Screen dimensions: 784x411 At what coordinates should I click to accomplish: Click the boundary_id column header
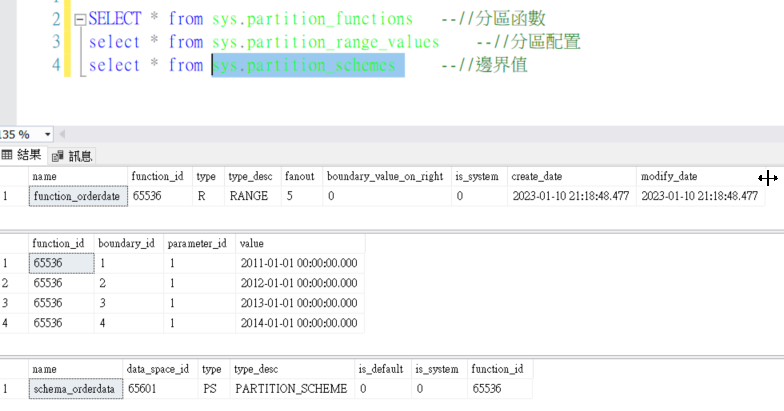(128, 244)
